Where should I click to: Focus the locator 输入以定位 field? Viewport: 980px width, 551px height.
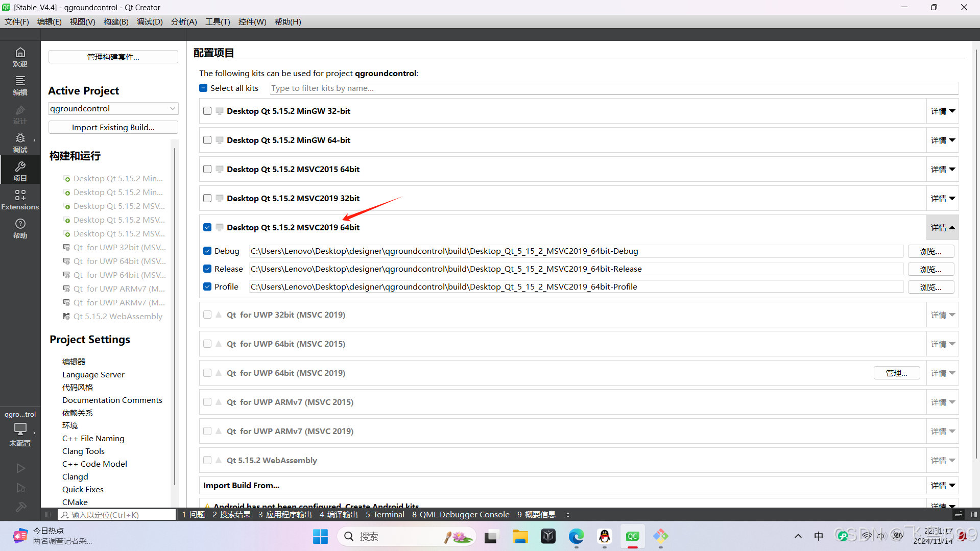click(x=117, y=515)
